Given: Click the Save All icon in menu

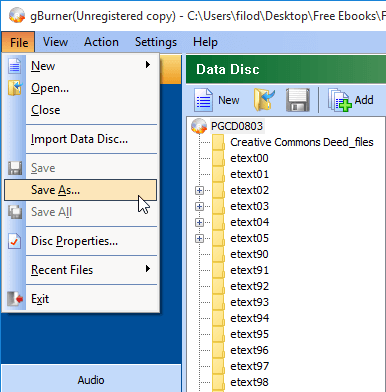Looking at the screenshot, I should pos(15,212).
